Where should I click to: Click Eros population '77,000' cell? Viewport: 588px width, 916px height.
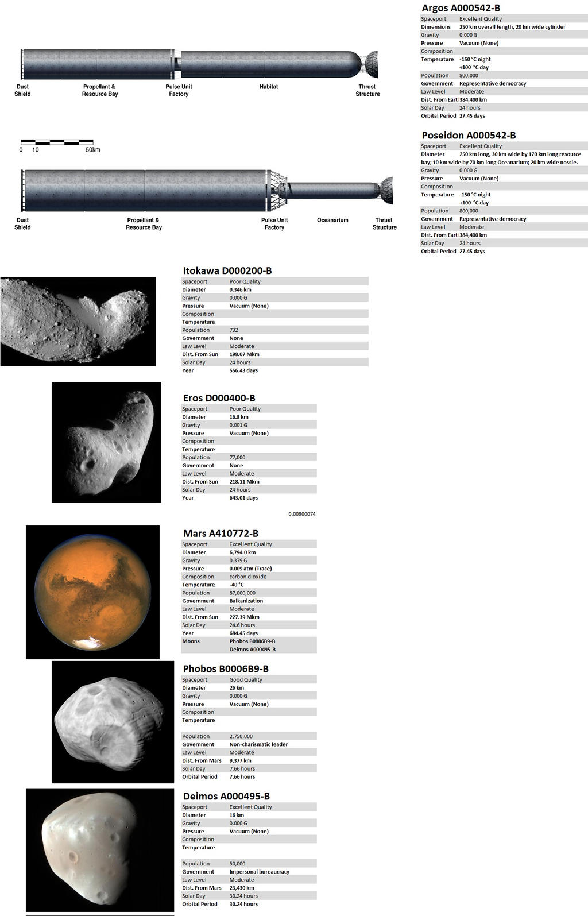click(237, 458)
